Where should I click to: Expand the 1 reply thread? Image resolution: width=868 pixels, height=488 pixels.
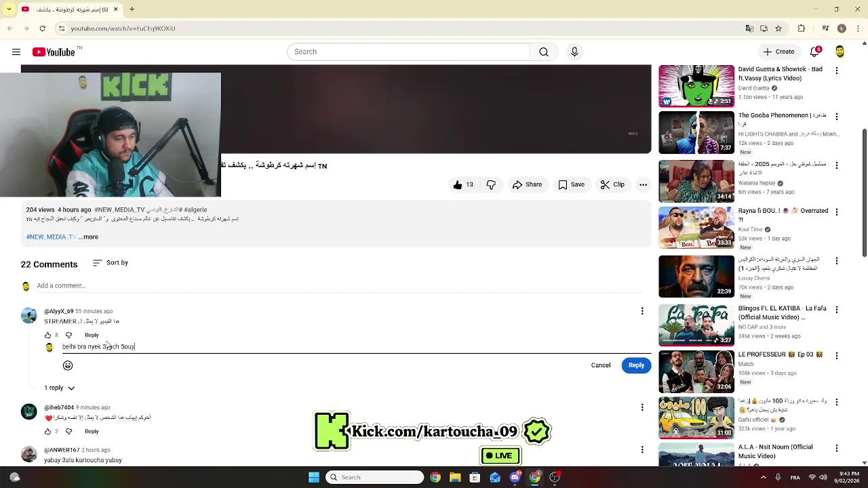click(59, 388)
